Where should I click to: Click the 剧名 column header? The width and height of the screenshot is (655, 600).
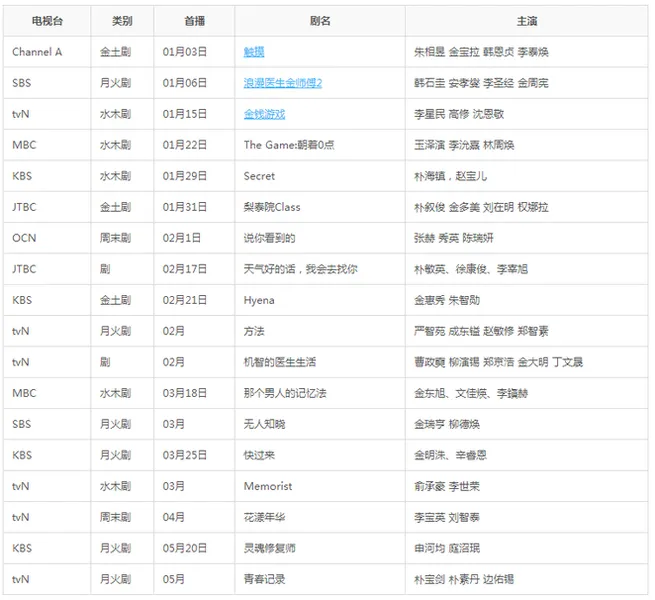click(320, 21)
